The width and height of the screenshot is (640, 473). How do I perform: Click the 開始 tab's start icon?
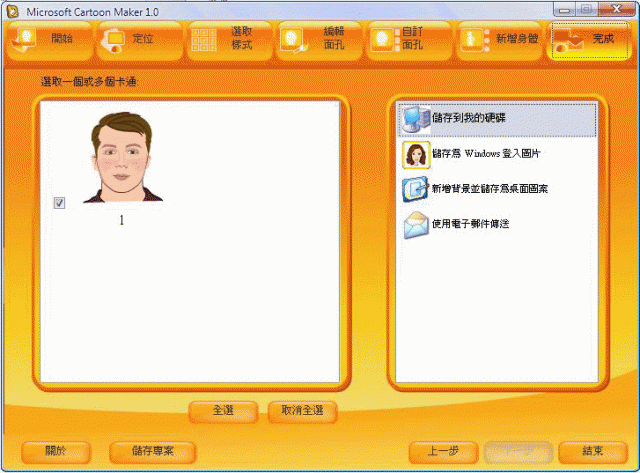(23, 40)
